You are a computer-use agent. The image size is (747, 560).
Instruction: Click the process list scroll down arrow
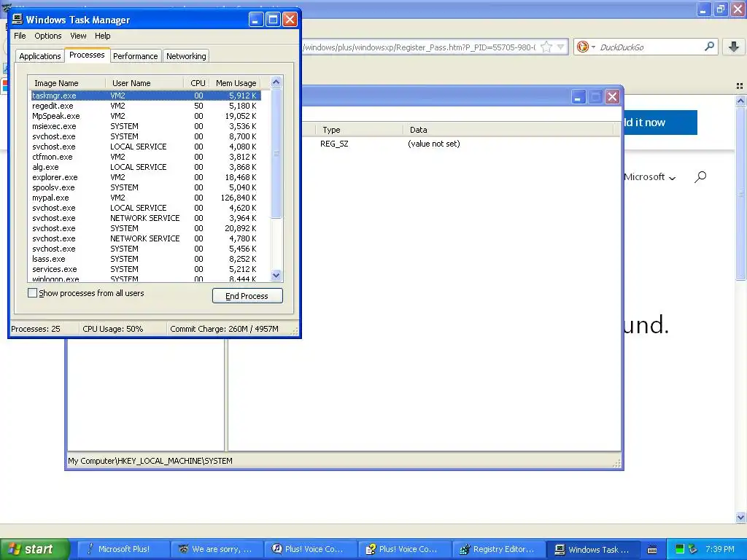click(x=276, y=275)
